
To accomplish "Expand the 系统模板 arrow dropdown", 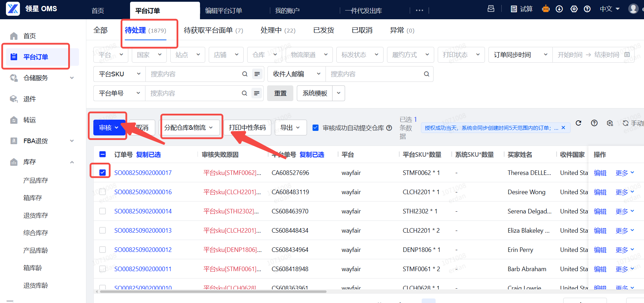I will click(x=338, y=93).
